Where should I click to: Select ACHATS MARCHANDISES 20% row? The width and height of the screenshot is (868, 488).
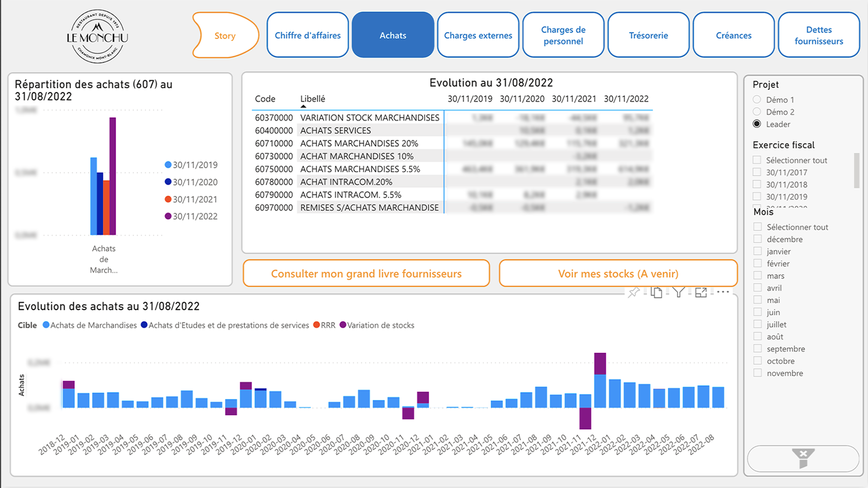pos(452,143)
